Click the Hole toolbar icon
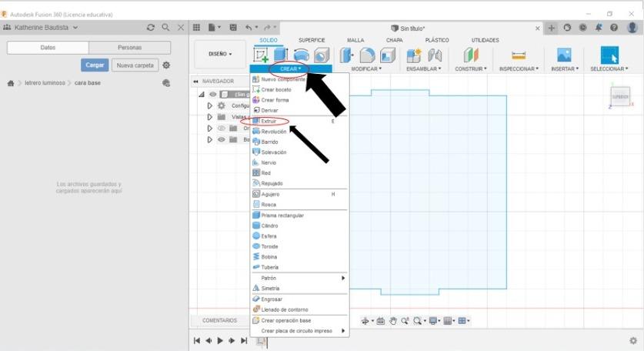 (x=322, y=55)
